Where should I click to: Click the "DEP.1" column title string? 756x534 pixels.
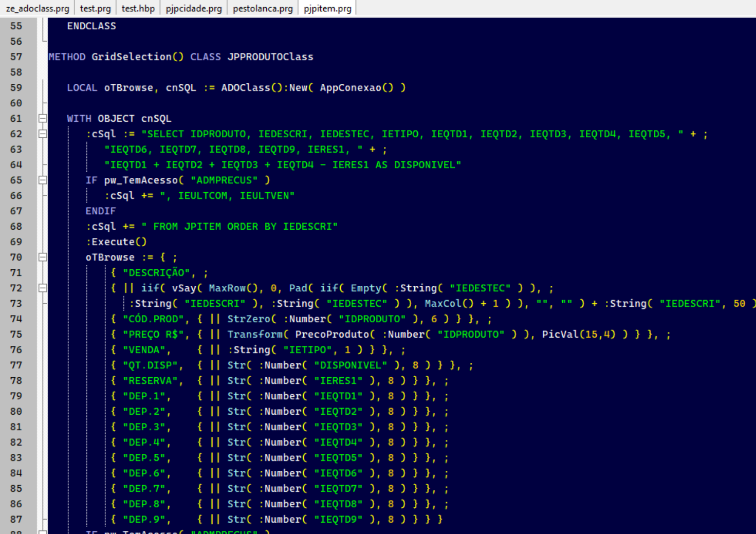144,396
